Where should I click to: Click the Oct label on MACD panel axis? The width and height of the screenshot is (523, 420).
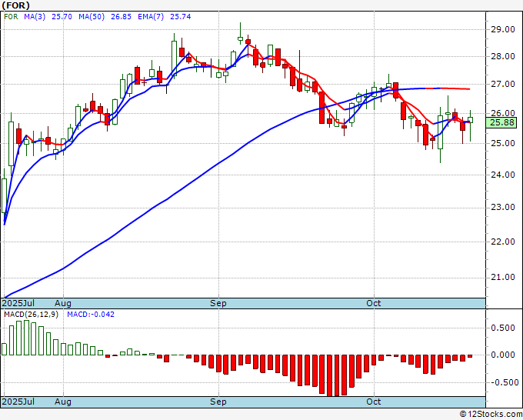[373, 402]
